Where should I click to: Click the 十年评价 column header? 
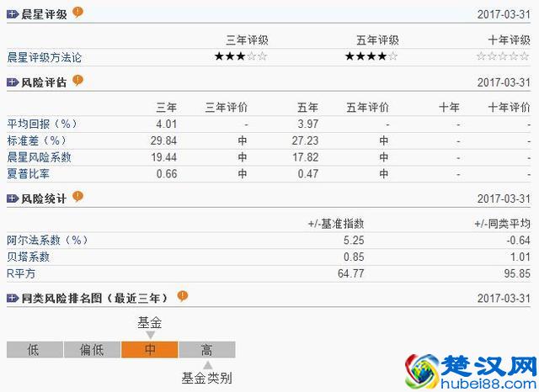509,107
